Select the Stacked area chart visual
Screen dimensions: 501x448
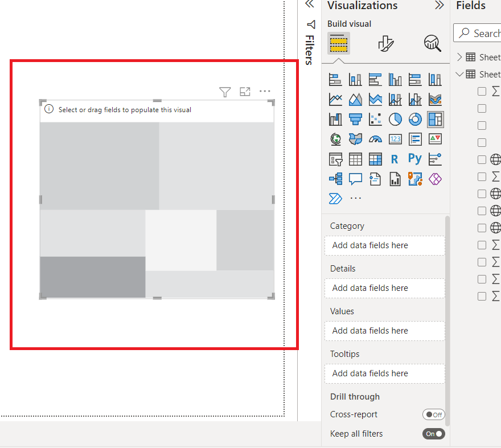pyautogui.click(x=375, y=100)
